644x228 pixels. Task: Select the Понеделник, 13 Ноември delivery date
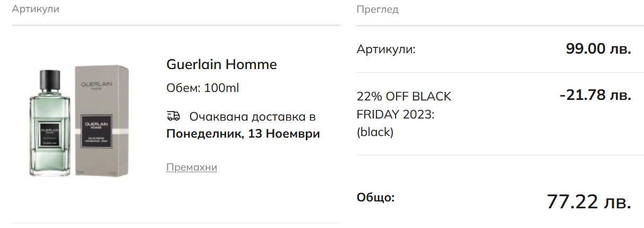[x=243, y=133]
